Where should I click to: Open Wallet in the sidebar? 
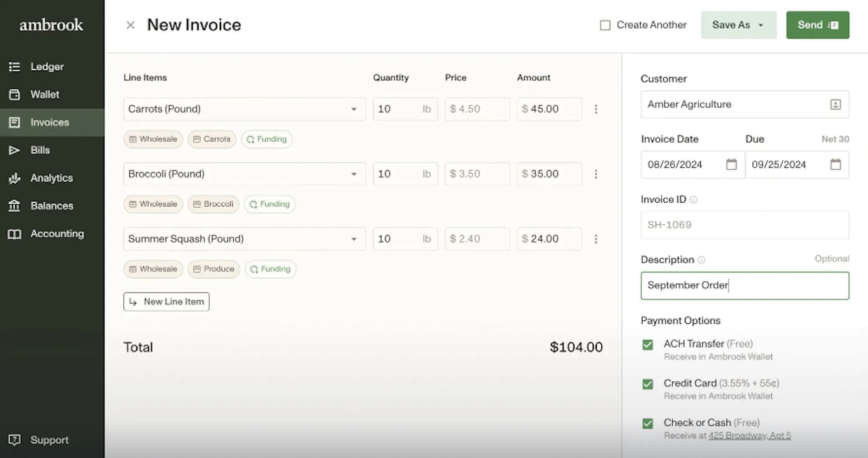(52, 94)
